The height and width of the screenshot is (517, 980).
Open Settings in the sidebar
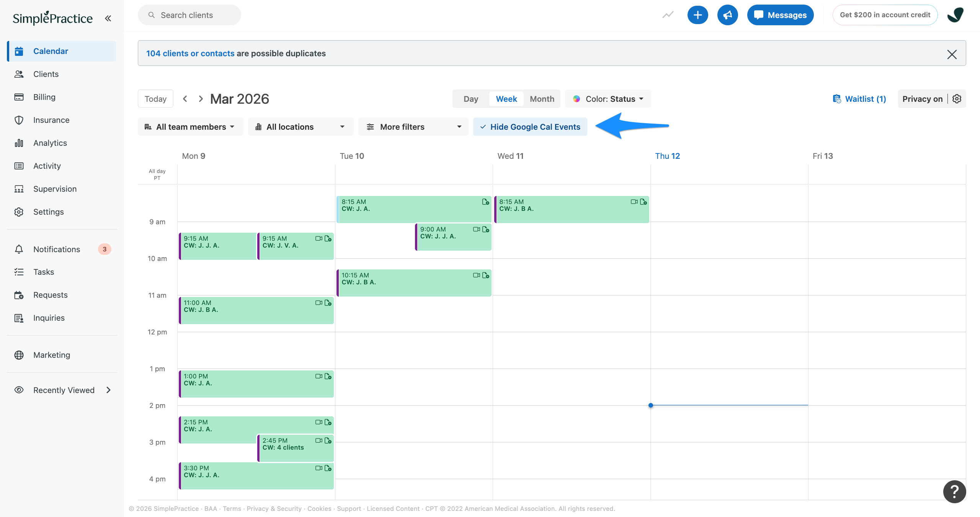62,212
